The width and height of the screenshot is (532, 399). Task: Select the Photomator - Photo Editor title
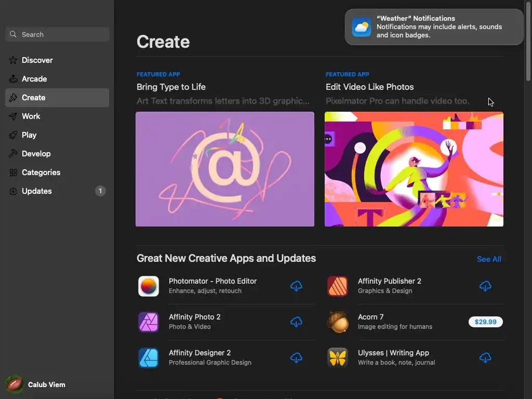(212, 281)
